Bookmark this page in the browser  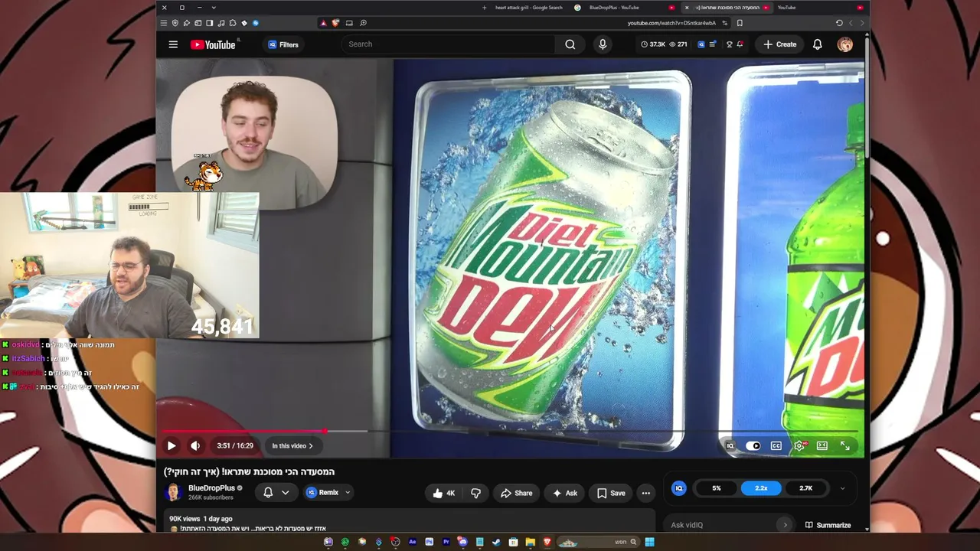coord(740,23)
